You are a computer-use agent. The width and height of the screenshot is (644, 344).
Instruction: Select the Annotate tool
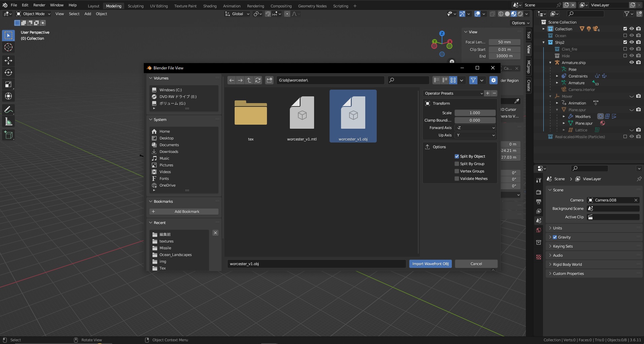coord(8,110)
